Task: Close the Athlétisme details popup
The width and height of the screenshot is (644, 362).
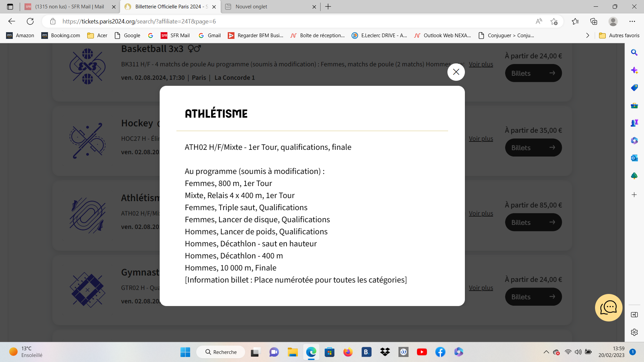Action: coord(456,72)
